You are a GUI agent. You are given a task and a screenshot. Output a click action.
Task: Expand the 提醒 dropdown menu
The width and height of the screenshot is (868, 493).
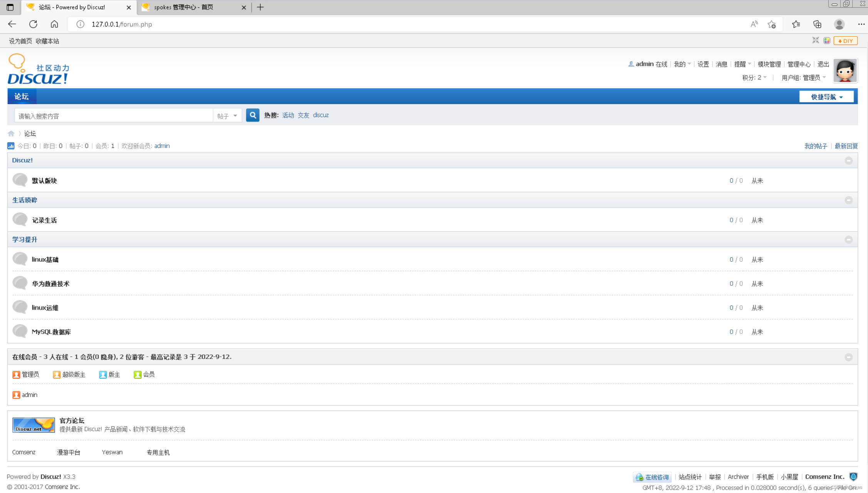click(742, 64)
